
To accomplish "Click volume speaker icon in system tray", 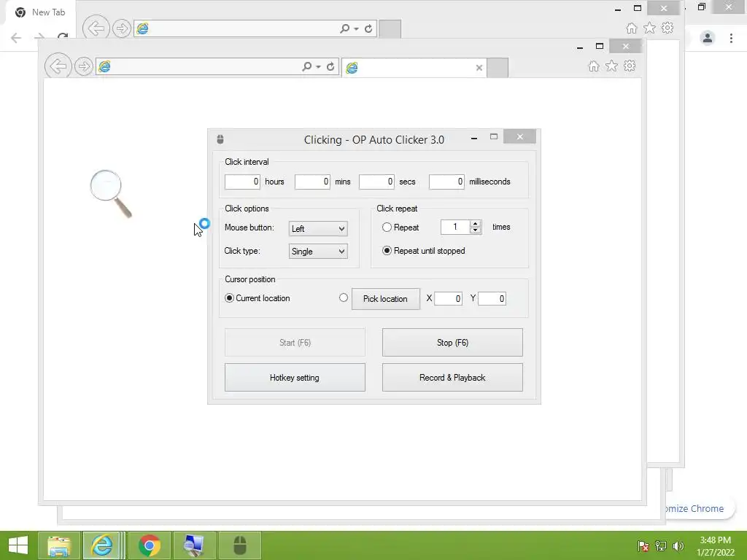I will point(678,546).
